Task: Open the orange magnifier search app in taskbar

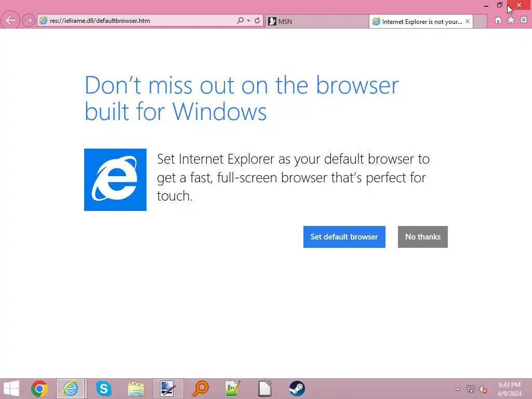Action: [x=201, y=389]
